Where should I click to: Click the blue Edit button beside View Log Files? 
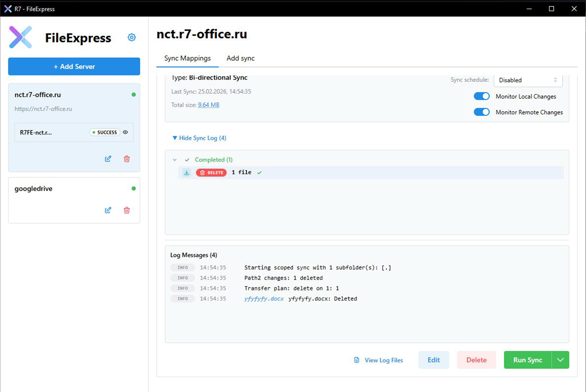pos(434,360)
